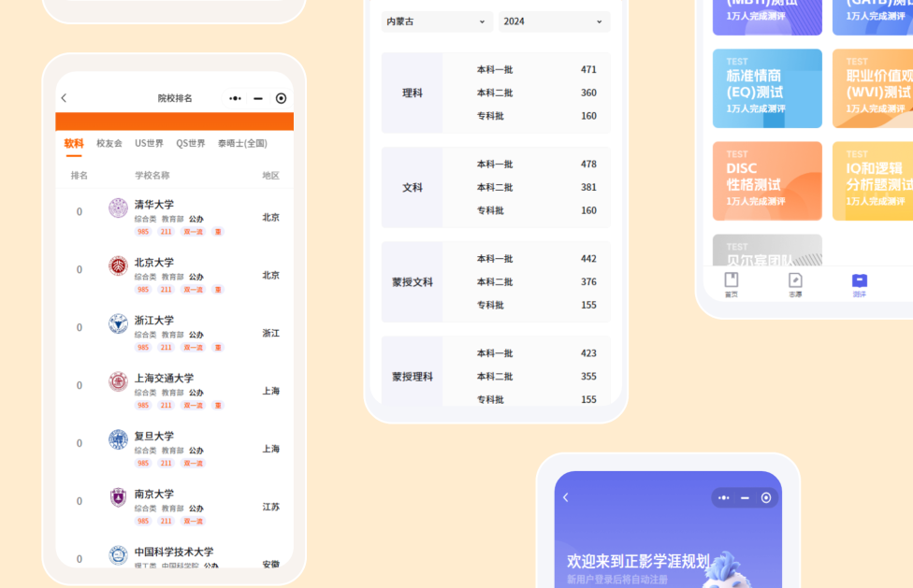Click 浙江 region of 浙江大学 row
This screenshot has width=913, height=588.
click(270, 333)
